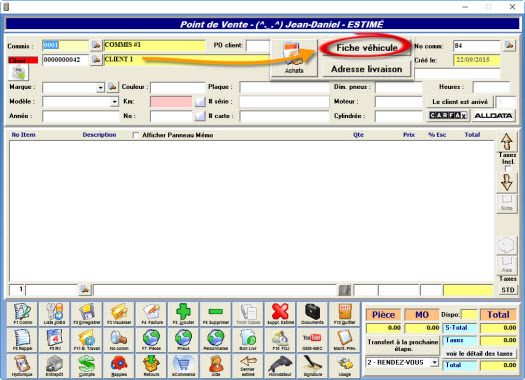Click the Adresse livraison button
525x380 pixels.
[x=367, y=69]
